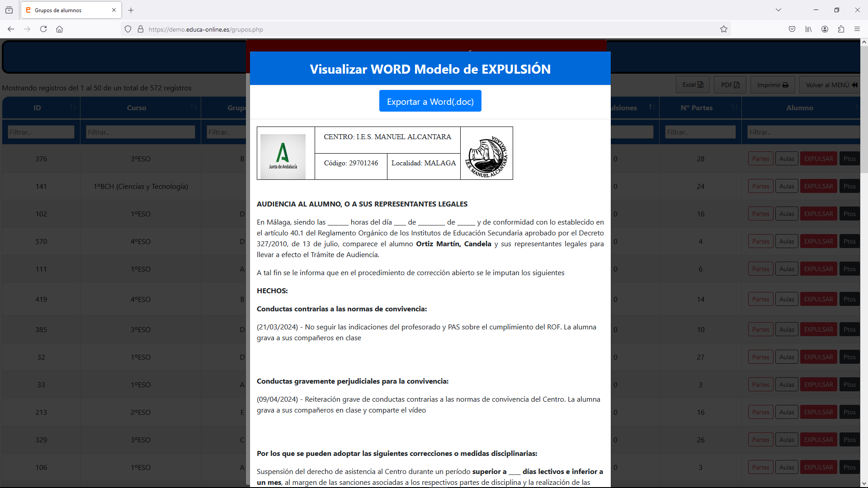Click the Firefox bookmark star icon
Viewport: 868px width, 488px height.
tap(724, 29)
